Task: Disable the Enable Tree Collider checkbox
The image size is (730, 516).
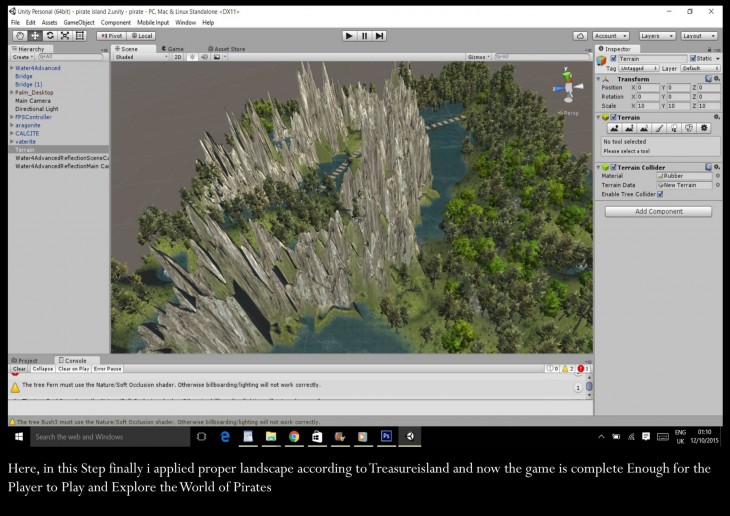Action: (660, 194)
